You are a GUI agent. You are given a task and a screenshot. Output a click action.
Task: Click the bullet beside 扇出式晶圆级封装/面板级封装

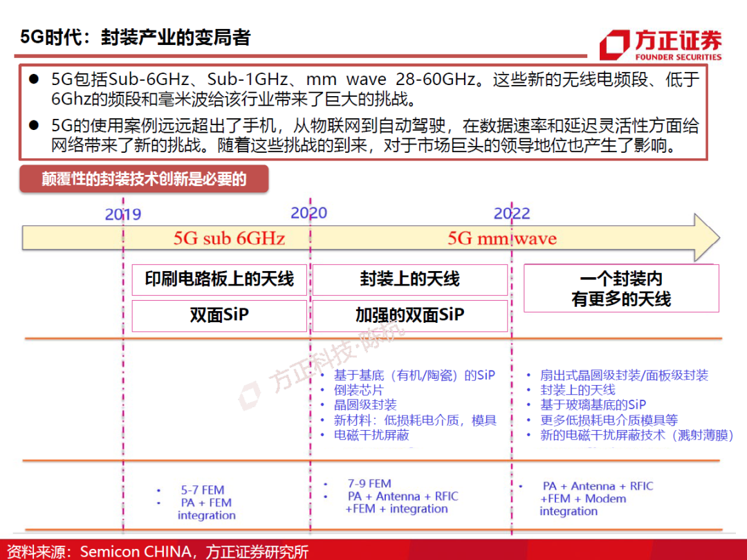point(527,375)
